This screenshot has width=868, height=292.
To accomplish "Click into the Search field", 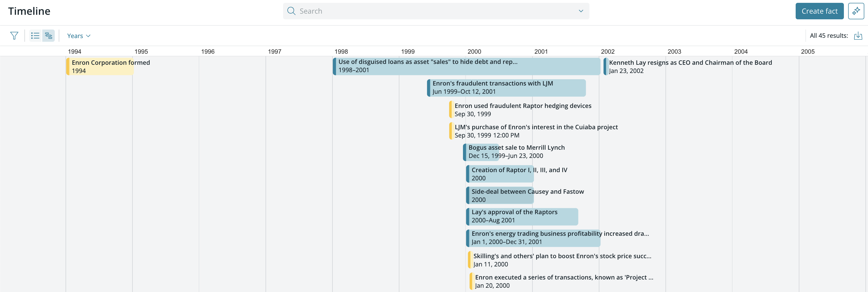I will 436,11.
